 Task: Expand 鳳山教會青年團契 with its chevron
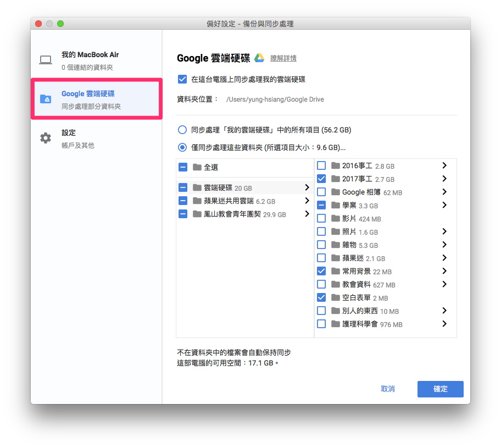tap(307, 214)
